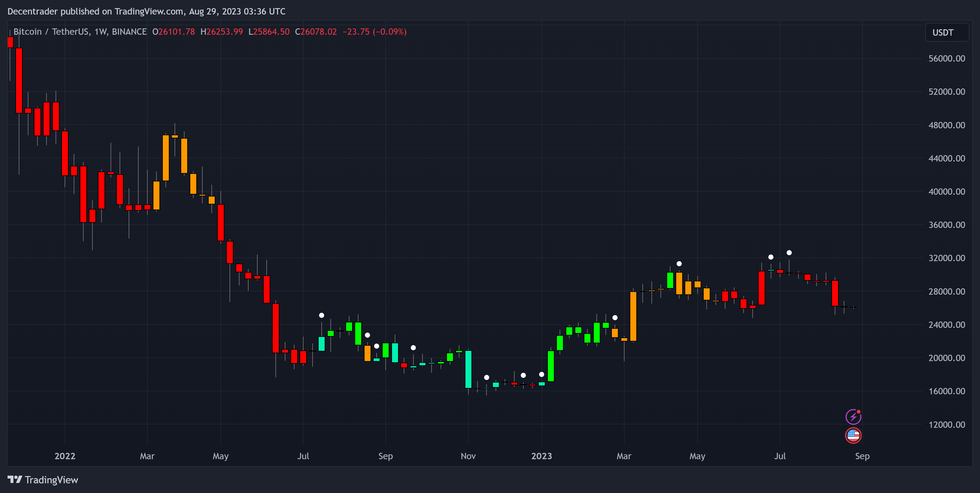Click the tall orange candle in mid-March 2023

pos(633,316)
